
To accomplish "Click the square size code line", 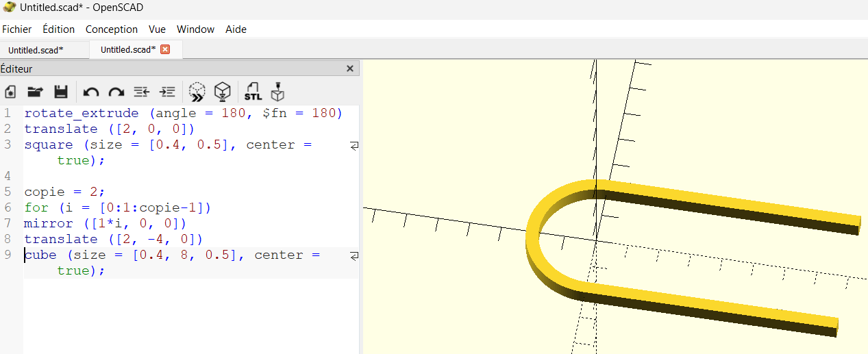I will pos(168,152).
